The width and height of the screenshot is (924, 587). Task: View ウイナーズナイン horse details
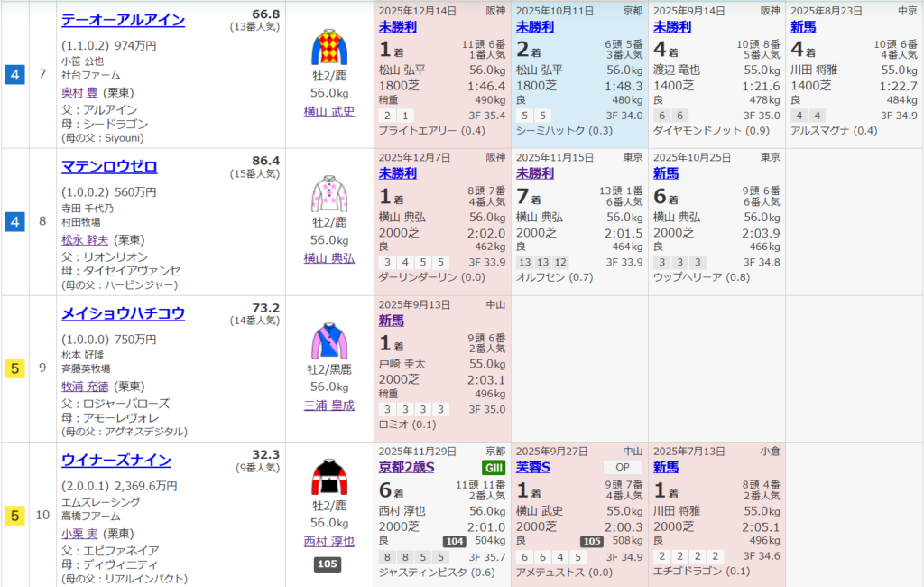tap(116, 460)
